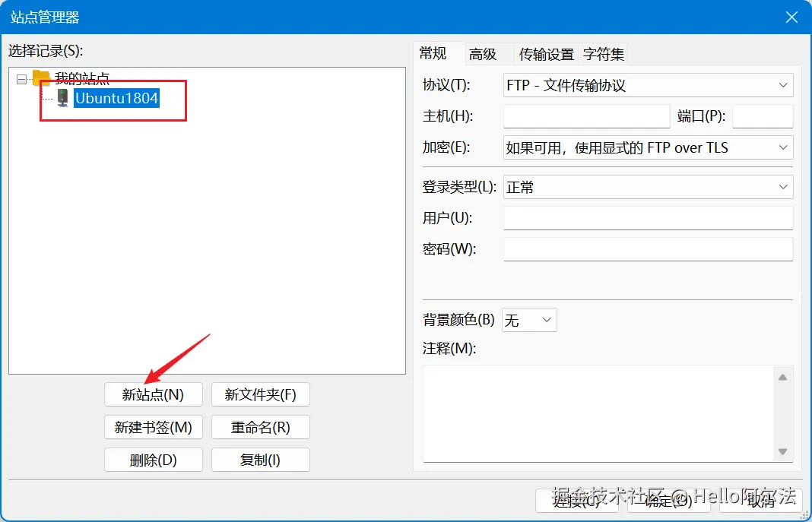Click the comments scrollbar up arrow

click(782, 377)
